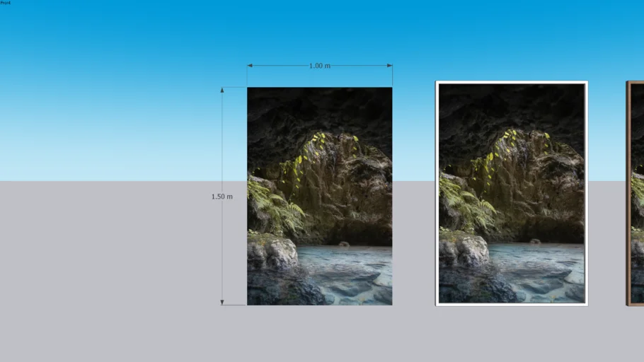Click the mossy boulder in the unframed picture

[x=270, y=251]
